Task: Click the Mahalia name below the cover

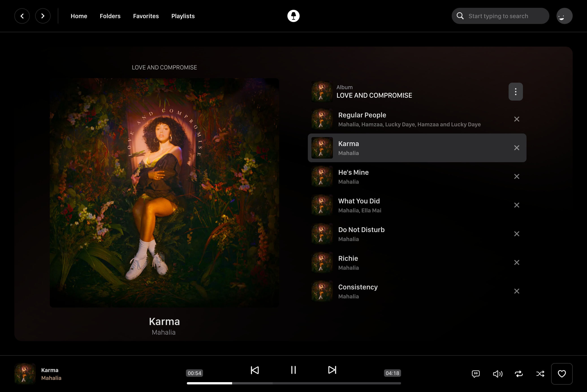Action: coord(164,332)
